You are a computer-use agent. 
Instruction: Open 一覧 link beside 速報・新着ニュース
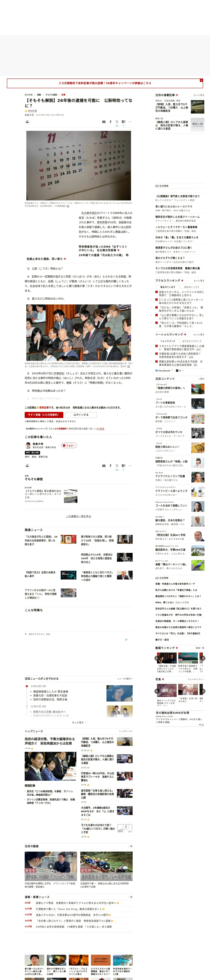point(130,897)
